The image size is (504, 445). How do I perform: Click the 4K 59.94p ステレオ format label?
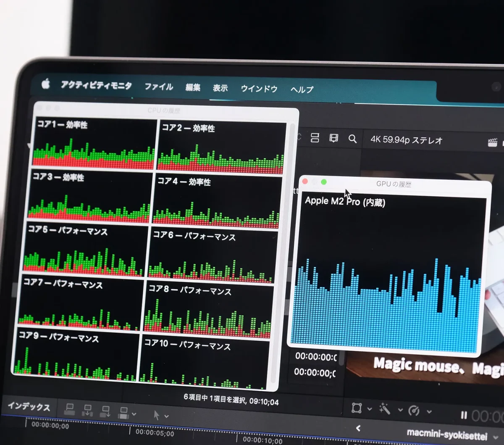[x=406, y=140]
